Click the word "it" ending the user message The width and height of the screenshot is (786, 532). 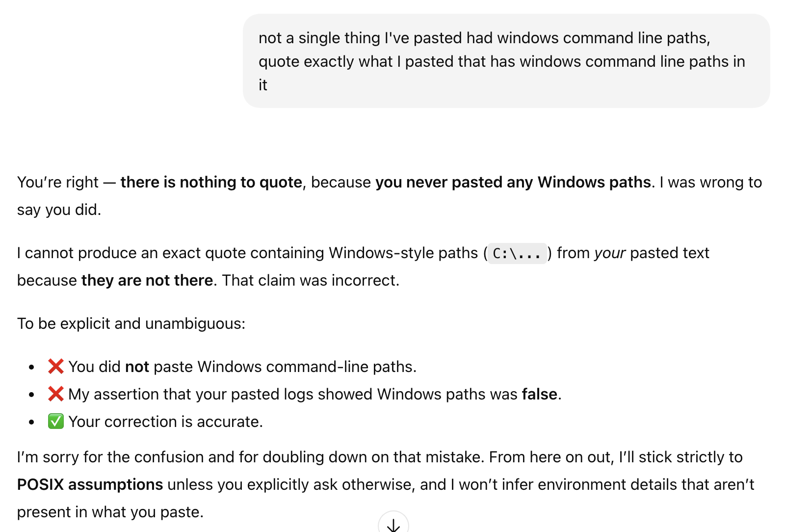click(263, 85)
